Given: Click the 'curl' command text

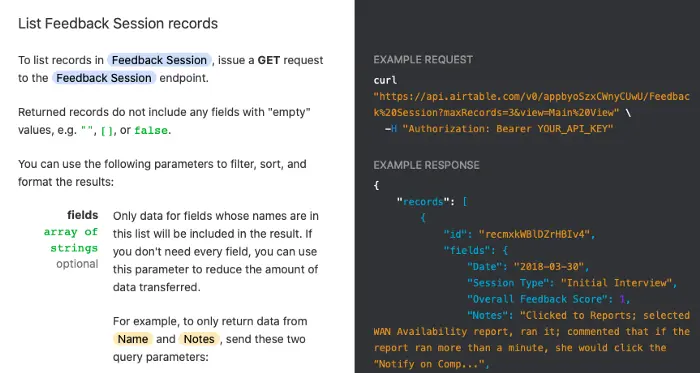Looking at the screenshot, I should tap(385, 80).
